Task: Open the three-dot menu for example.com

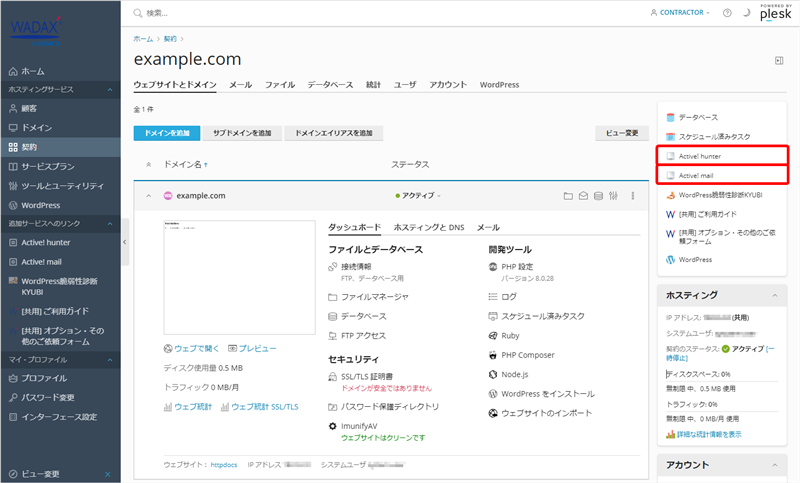Action: click(x=633, y=196)
